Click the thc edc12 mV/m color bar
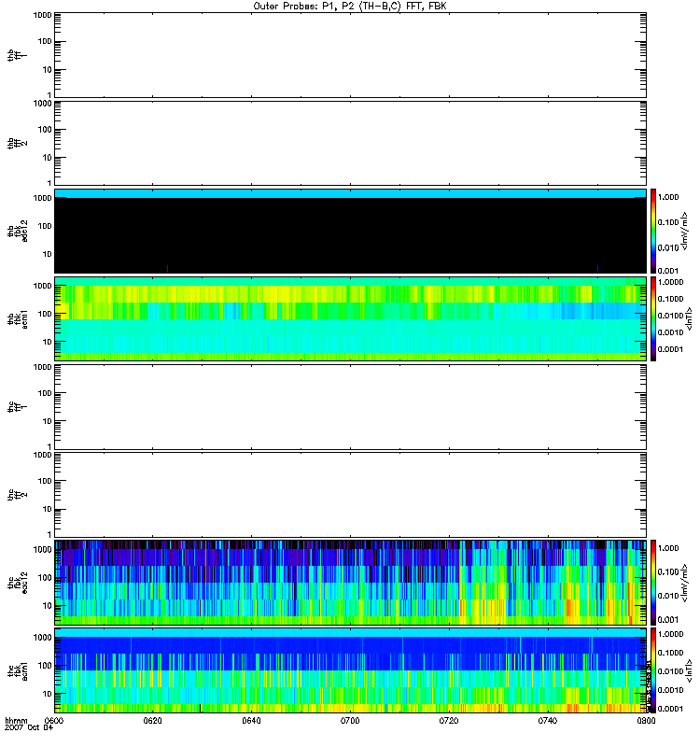700x747 pixels. click(653, 583)
